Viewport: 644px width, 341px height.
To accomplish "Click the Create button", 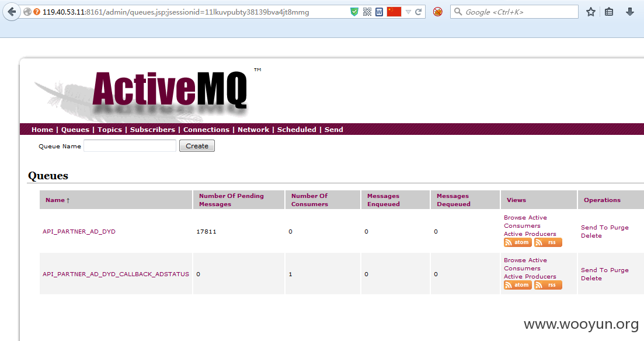I will (x=197, y=146).
